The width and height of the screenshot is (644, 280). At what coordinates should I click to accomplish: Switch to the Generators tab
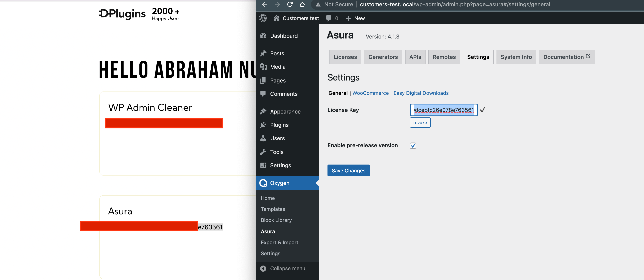click(x=383, y=57)
